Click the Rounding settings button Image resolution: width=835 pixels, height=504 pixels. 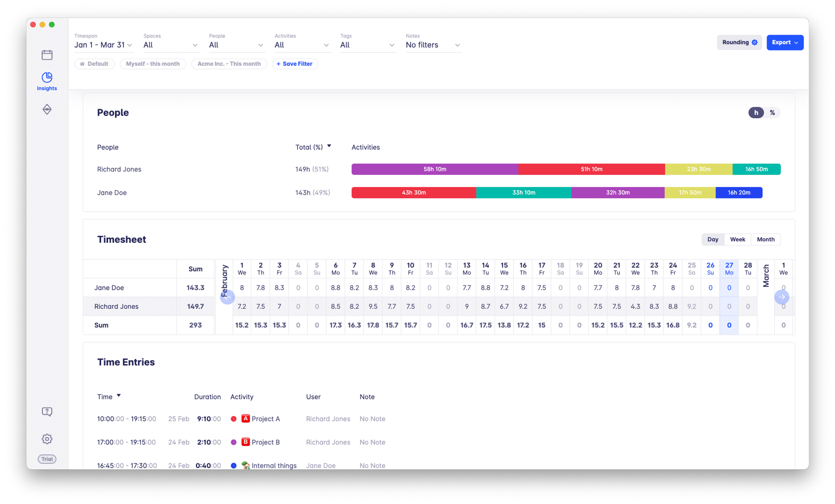pos(739,43)
